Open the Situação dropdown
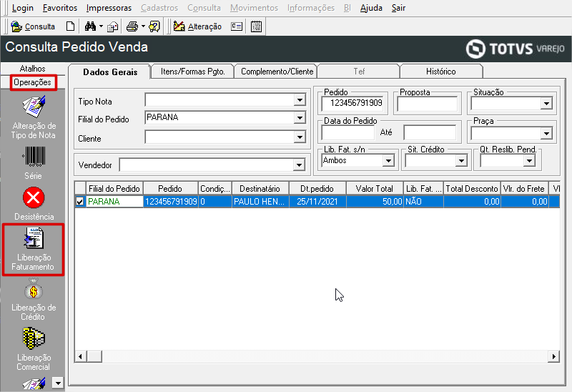The image size is (572, 392). (546, 104)
